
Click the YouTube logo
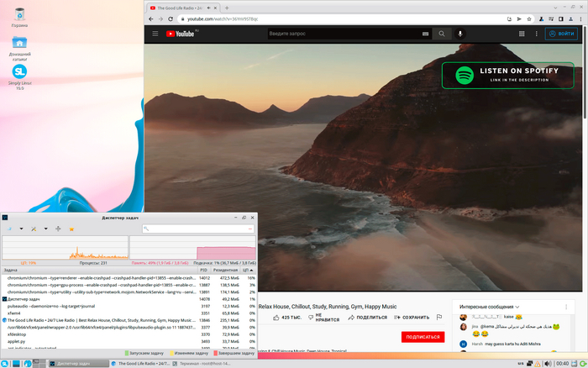181,34
